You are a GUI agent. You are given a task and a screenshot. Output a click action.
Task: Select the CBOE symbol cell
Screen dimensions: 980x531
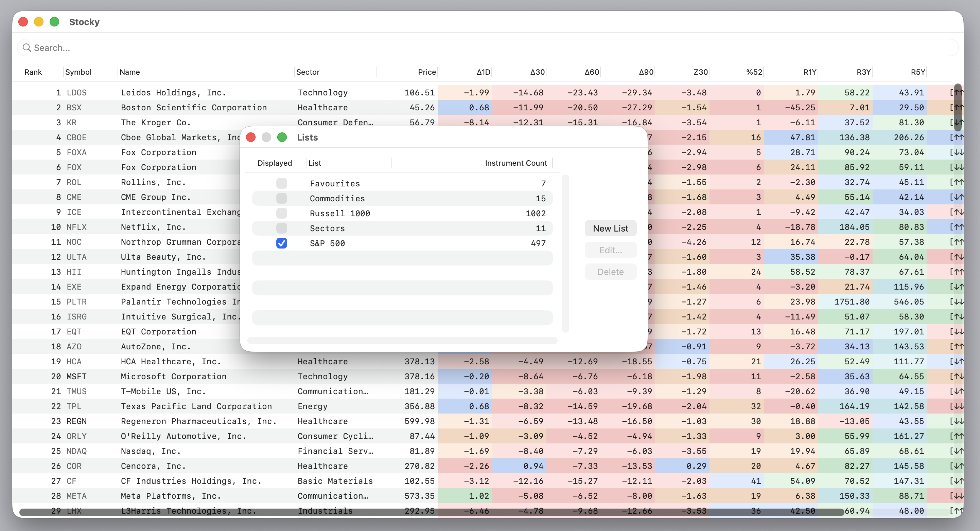pyautogui.click(x=76, y=137)
